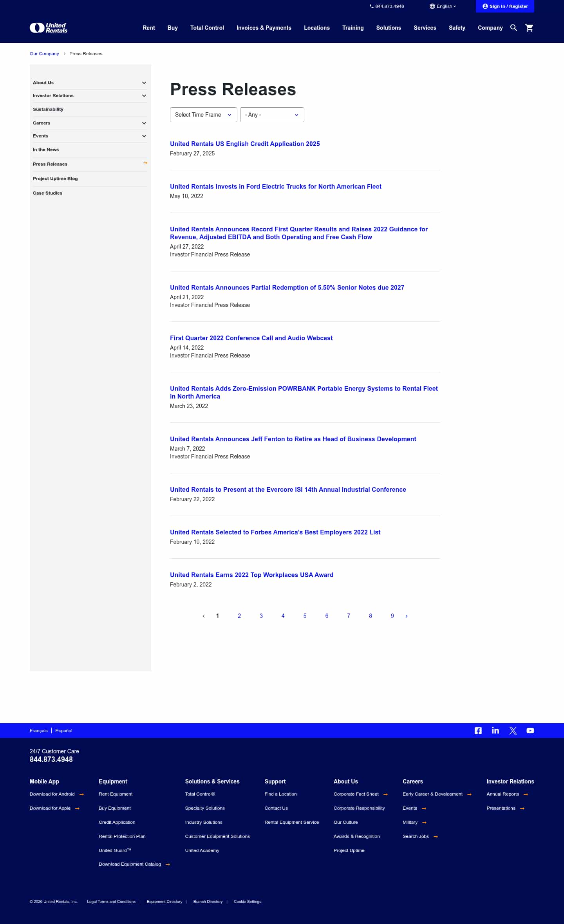Go to previous page with left pagination arrow
This screenshot has height=924, width=564.
tap(203, 616)
